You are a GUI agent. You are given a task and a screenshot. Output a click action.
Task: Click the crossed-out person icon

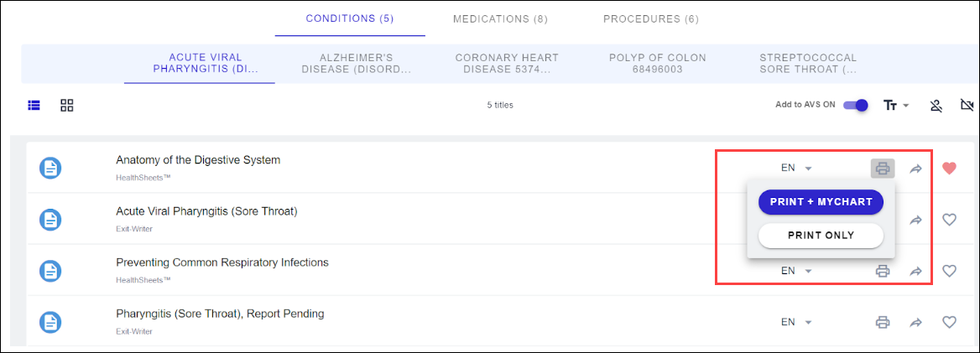[937, 106]
